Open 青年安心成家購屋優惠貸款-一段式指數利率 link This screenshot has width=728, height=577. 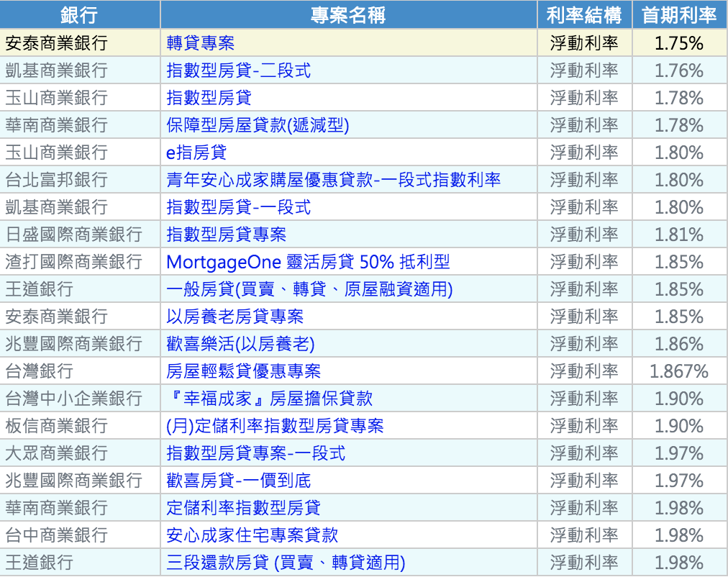[333, 180]
